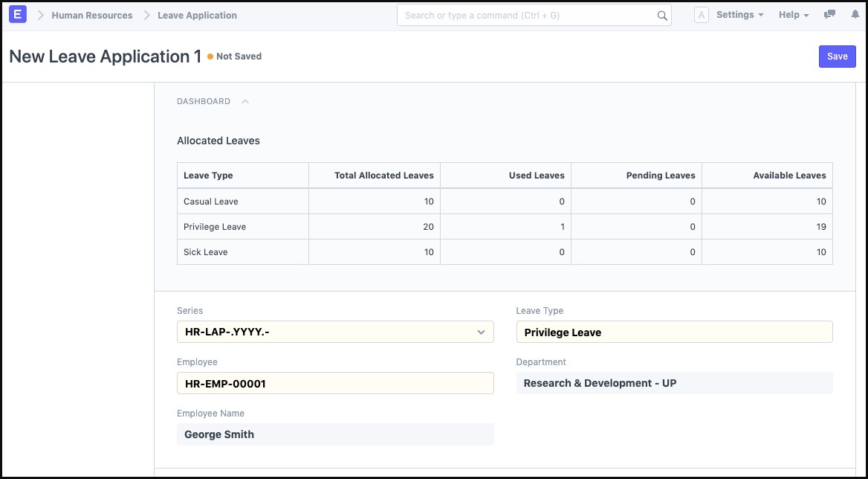Focus the search command bar
The image size is (868, 479).
tap(529, 16)
